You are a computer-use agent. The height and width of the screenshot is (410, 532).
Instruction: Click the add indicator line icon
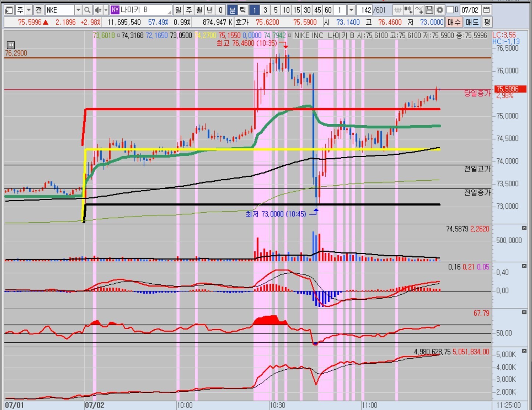(419, 10)
